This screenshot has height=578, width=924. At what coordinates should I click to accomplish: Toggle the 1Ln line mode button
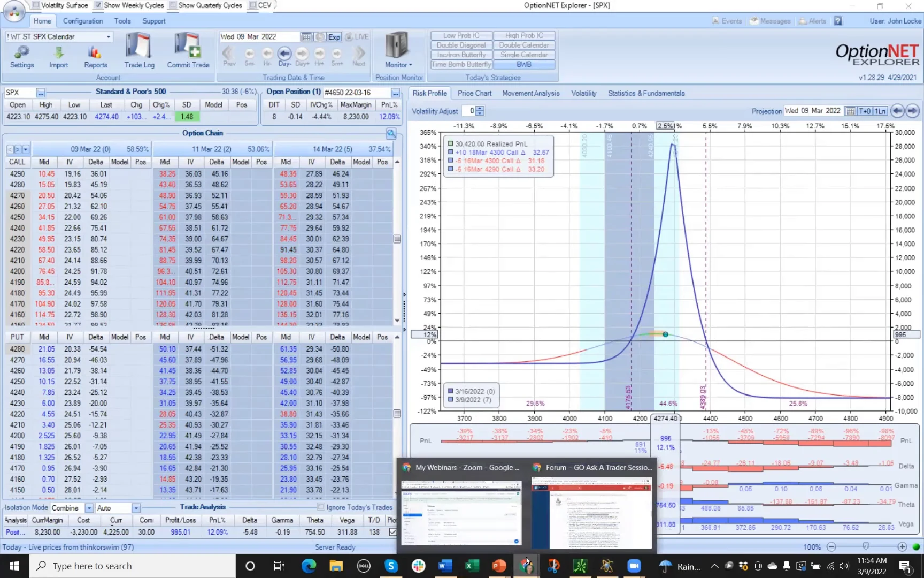coord(880,111)
